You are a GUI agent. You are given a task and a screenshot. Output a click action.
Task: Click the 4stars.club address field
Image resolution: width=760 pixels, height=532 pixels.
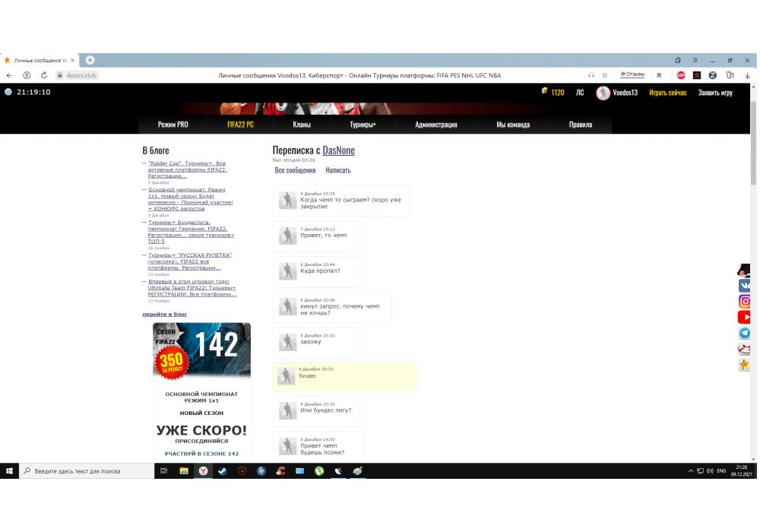coord(78,75)
